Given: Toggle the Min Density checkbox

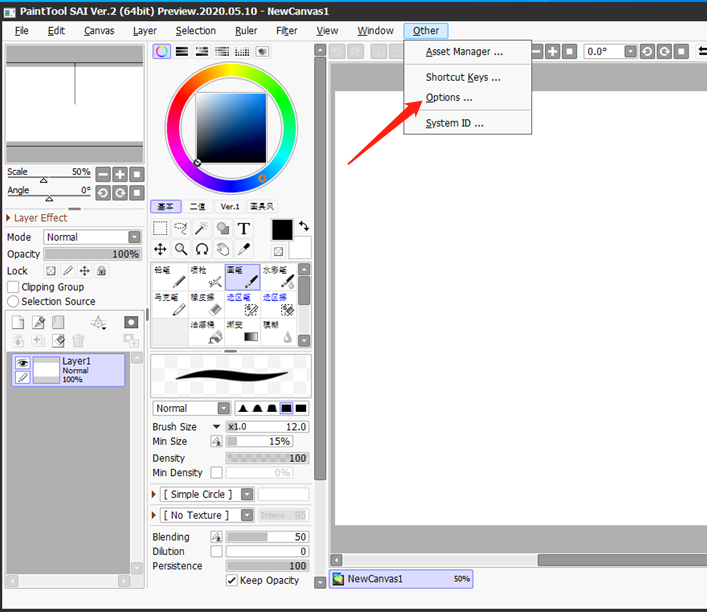Looking at the screenshot, I should click(216, 472).
